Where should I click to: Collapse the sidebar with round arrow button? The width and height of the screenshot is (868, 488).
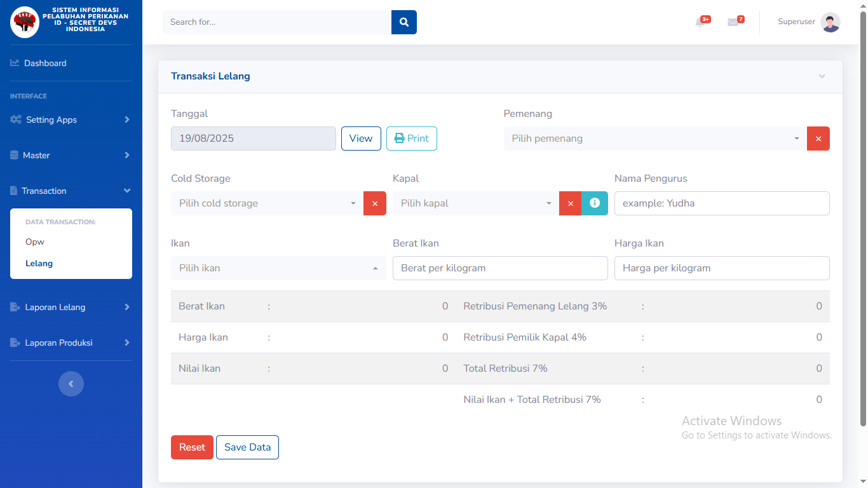click(x=71, y=384)
